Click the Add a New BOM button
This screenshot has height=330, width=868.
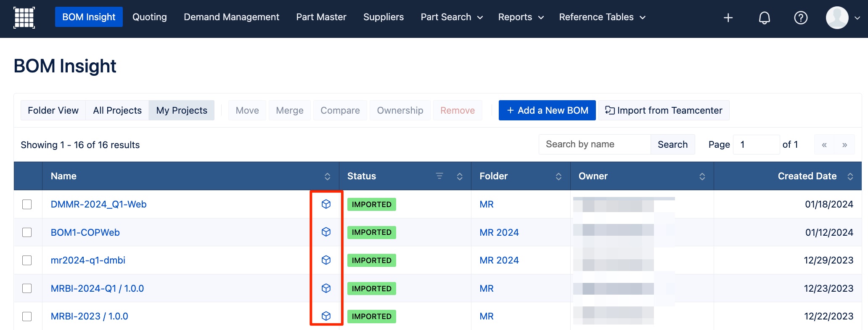547,110
